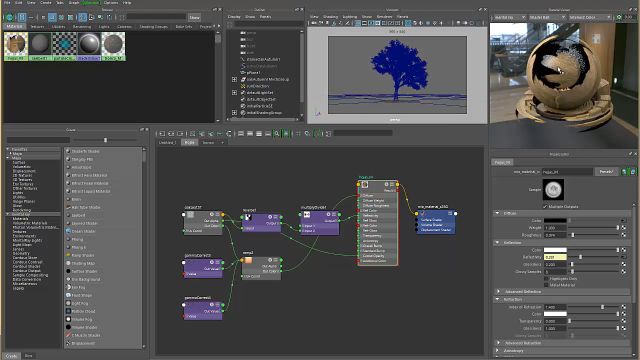Screen dimensions: 640x360
Task: Click the copy tab icon right of lock icon
Action: [633, 172]
